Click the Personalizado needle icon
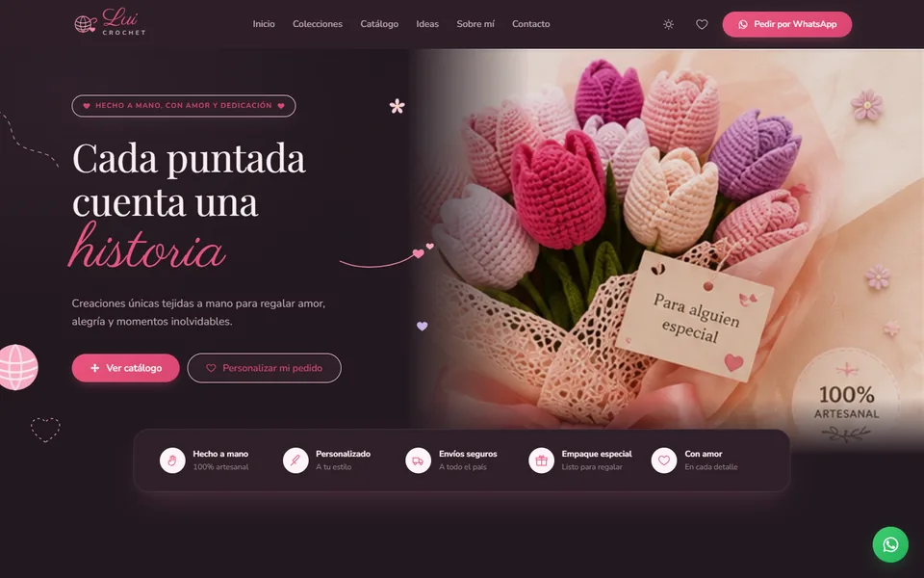The width and height of the screenshot is (924, 578). coord(295,460)
